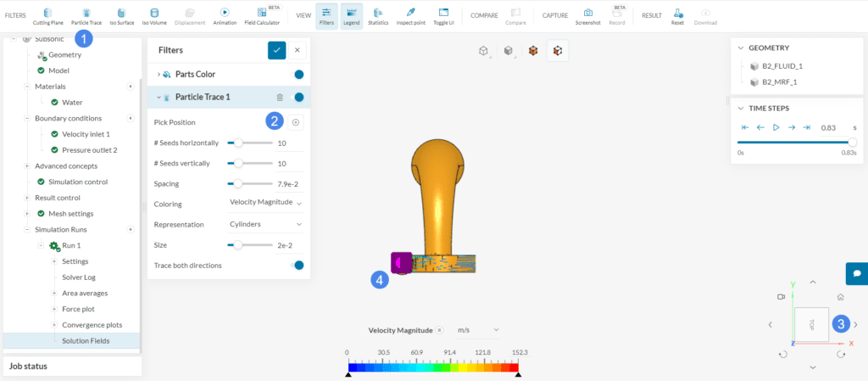Viewport: 868px width, 381px height.
Task: Adjust the Spacing slider
Action: coord(239,183)
